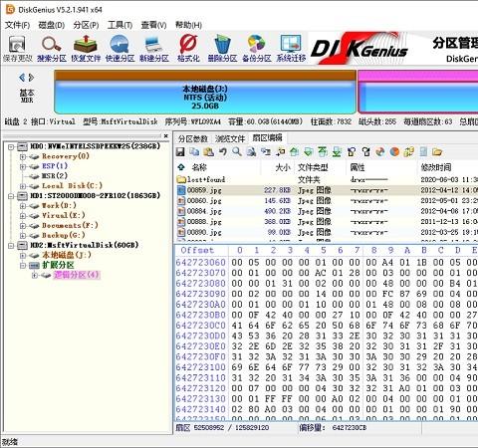Select file 00859.jpg in the list

pos(327,190)
